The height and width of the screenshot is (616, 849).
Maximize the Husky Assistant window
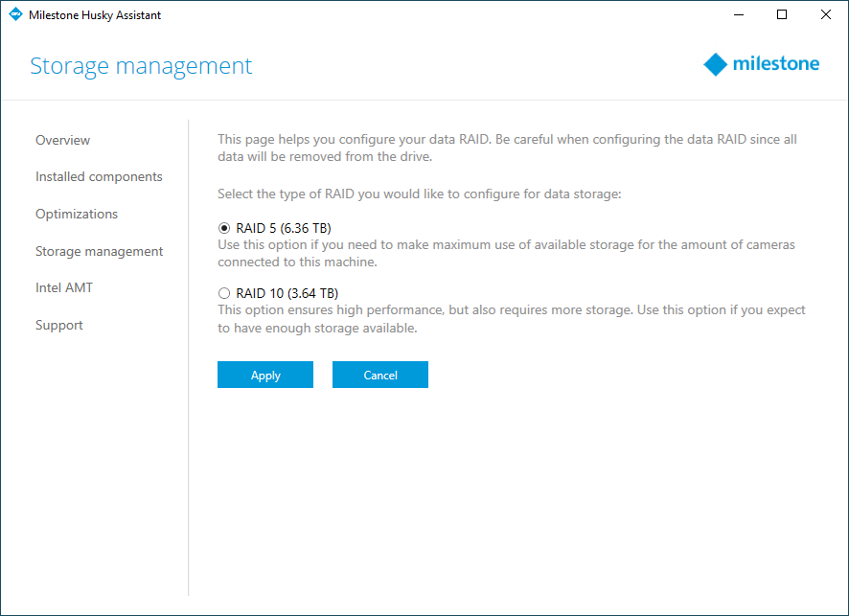pos(782,14)
